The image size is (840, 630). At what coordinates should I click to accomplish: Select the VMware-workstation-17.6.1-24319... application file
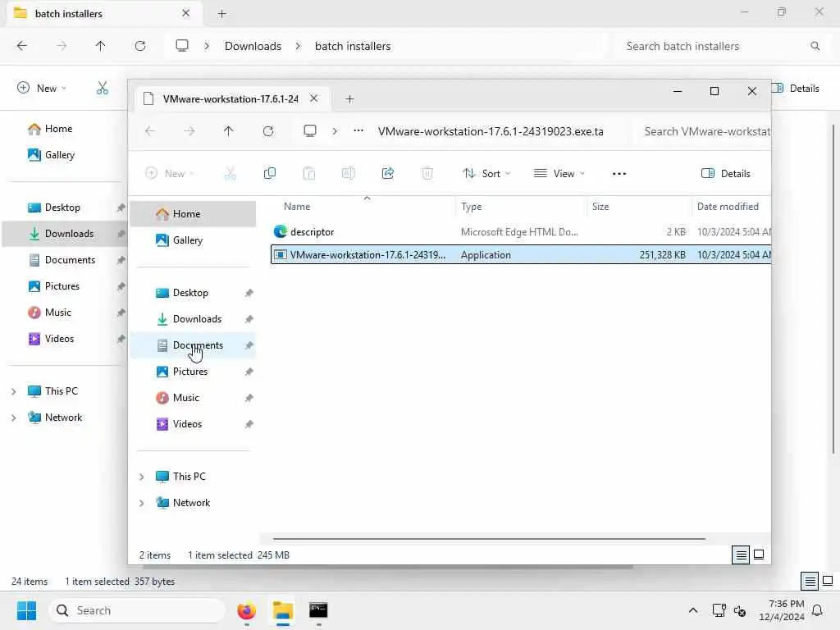point(521,255)
